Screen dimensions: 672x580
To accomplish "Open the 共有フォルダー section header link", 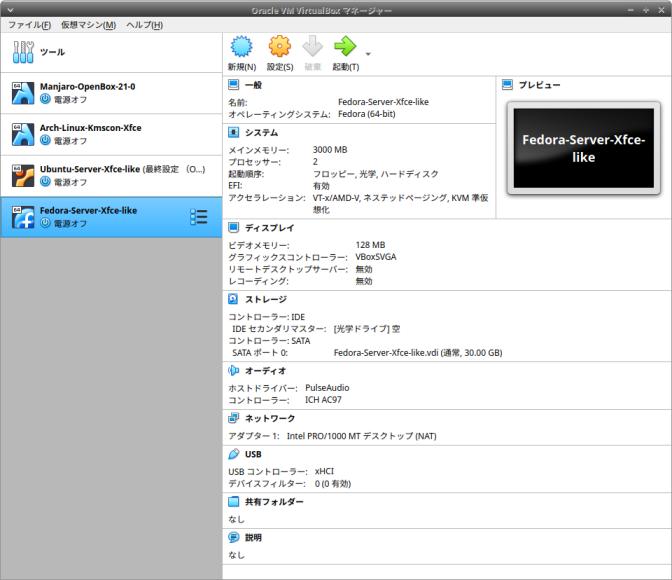I will [x=274, y=502].
